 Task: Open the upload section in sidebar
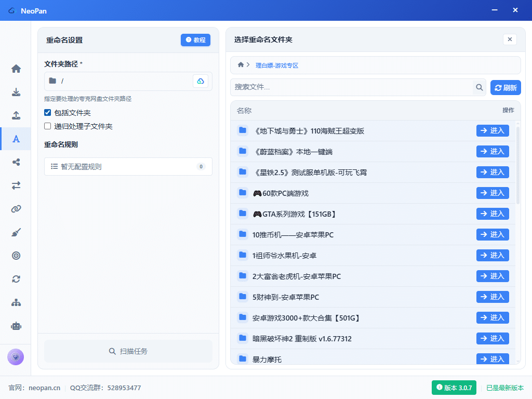click(x=16, y=115)
